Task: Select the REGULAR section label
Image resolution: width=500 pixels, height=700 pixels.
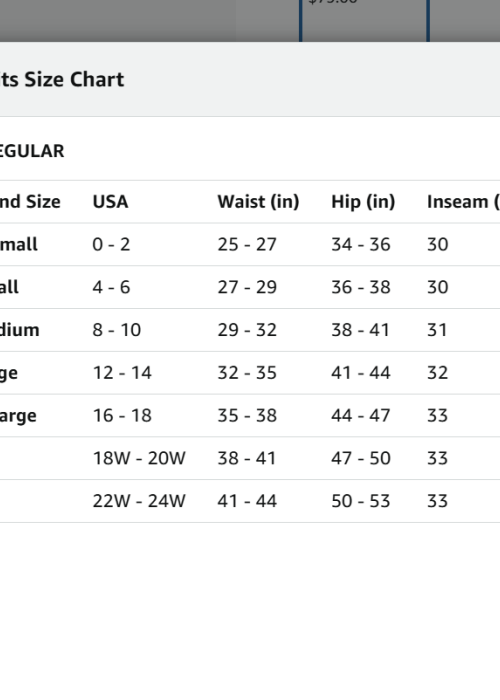Action: 32,151
